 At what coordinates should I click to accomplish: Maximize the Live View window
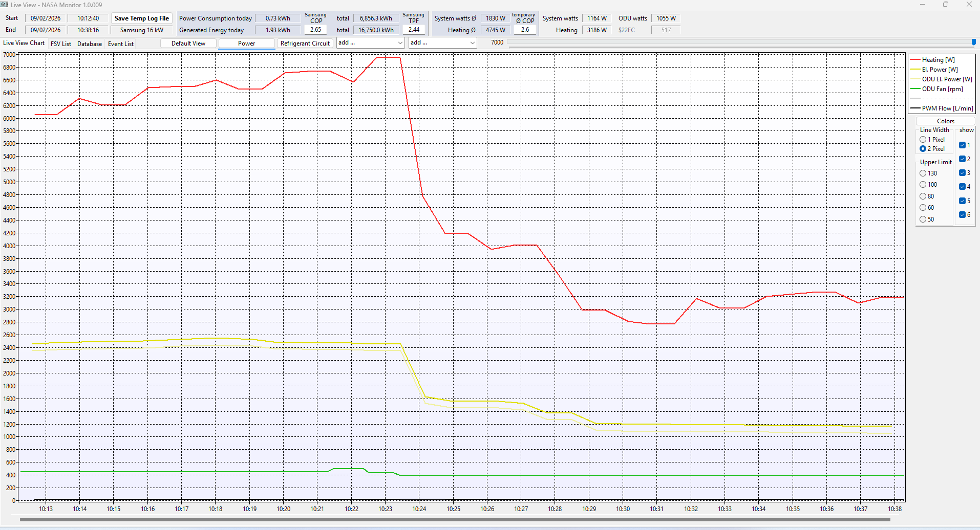coord(946,5)
